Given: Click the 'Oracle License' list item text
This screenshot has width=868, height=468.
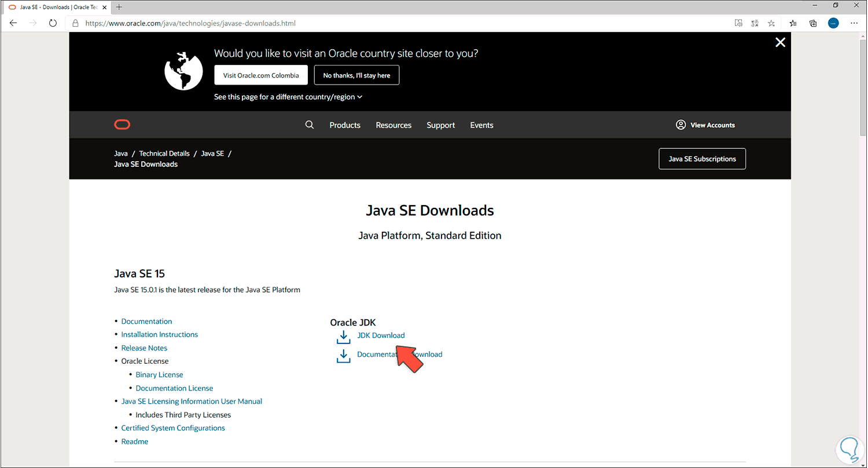Looking at the screenshot, I should click(145, 361).
